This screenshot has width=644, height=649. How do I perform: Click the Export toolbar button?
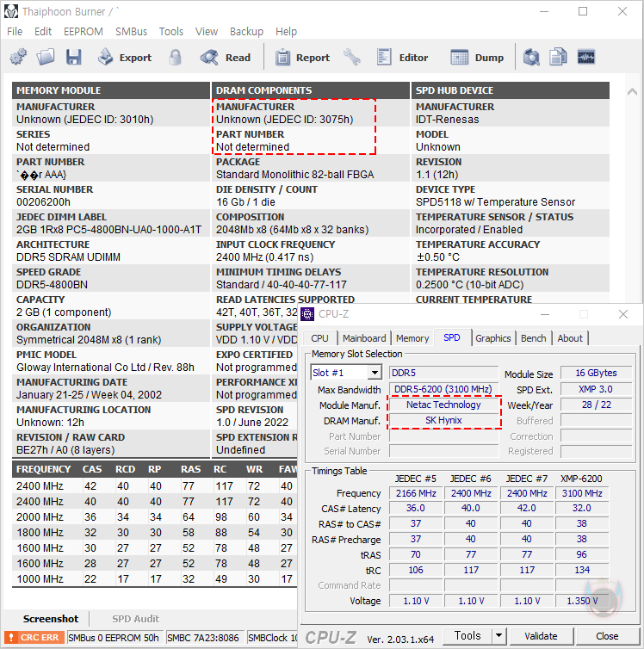125,58
